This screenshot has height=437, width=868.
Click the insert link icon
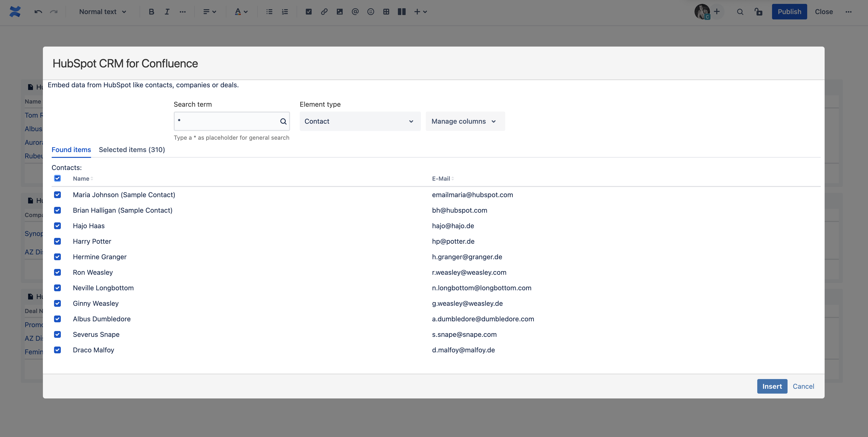324,12
